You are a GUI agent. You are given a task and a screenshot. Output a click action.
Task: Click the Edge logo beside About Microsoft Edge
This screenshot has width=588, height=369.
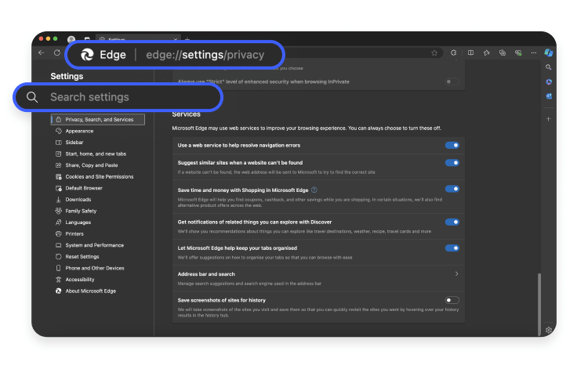click(59, 291)
